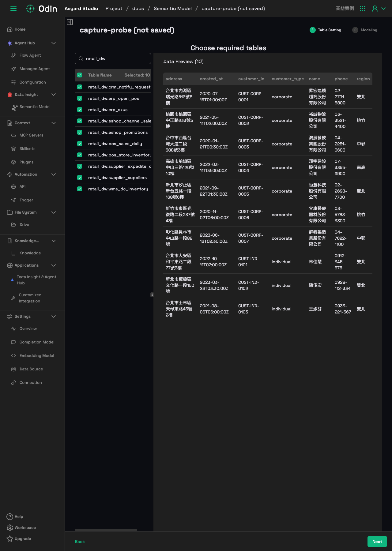
Task: Toggle the select-all Table Name checkbox
Action: pyautogui.click(x=80, y=75)
